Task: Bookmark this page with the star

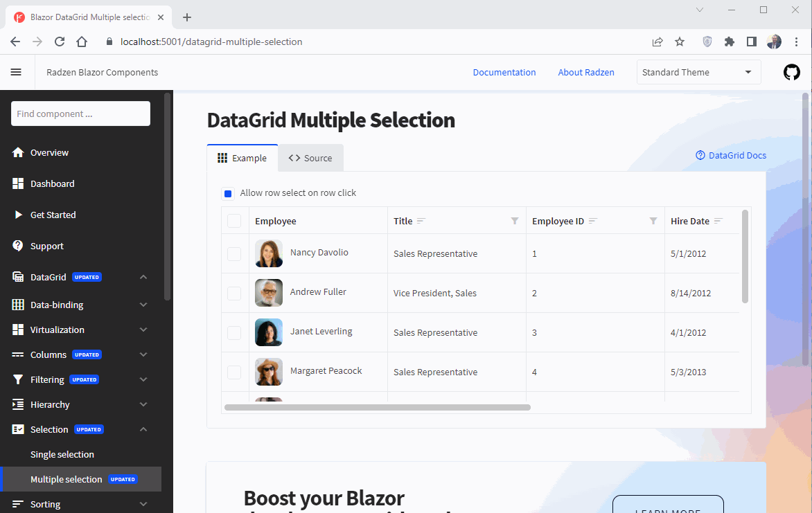Action: 680,42
